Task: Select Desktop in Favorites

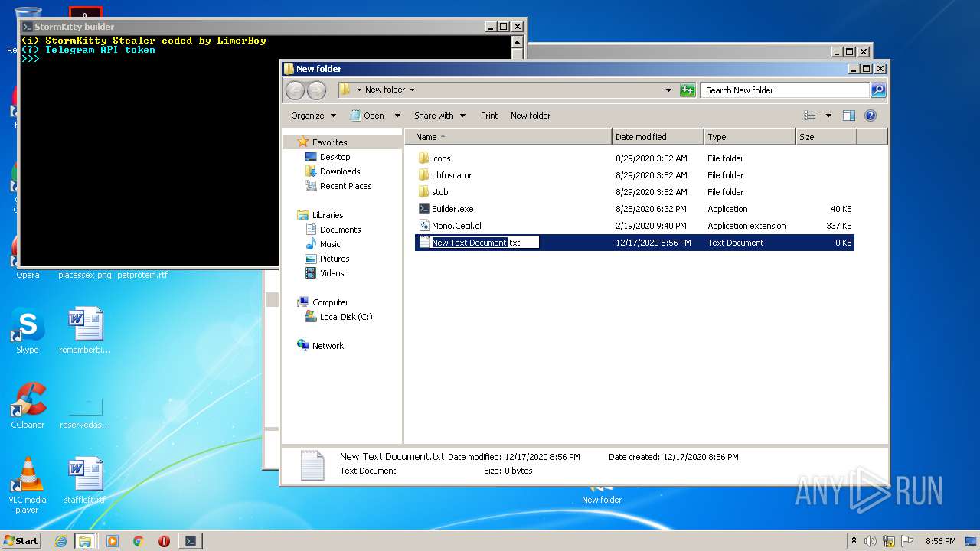Action: tap(328, 157)
